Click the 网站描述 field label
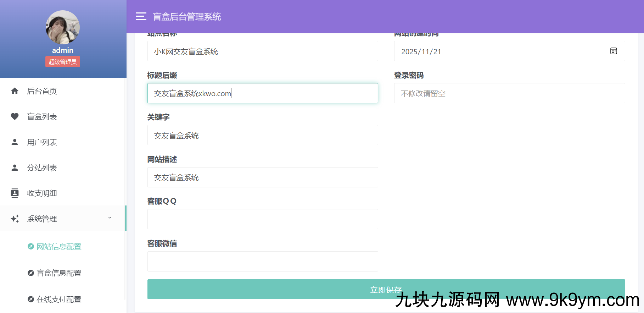The width and height of the screenshot is (644, 313). (x=162, y=159)
